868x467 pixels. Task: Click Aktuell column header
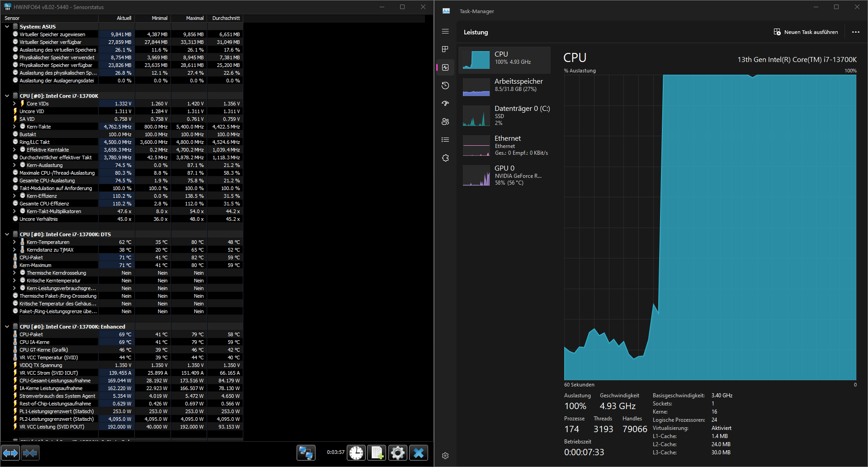117,18
